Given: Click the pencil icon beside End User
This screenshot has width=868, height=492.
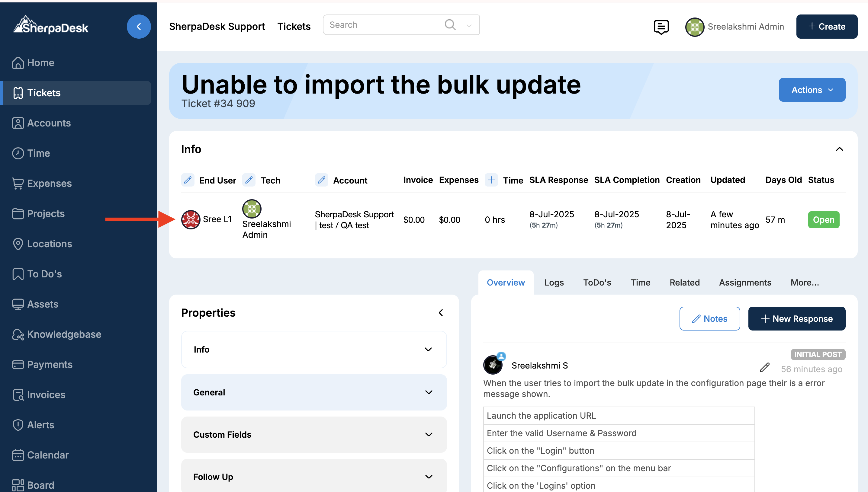Looking at the screenshot, I should (188, 180).
